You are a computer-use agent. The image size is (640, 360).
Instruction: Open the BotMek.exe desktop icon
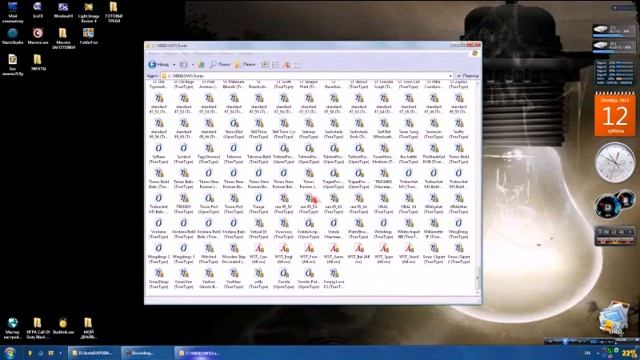(63, 327)
